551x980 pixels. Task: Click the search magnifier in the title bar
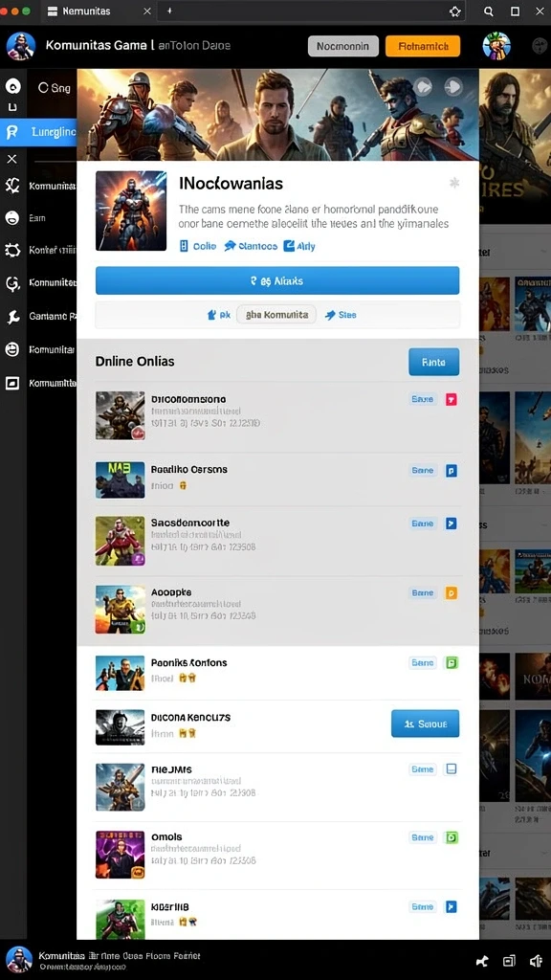pyautogui.click(x=489, y=11)
